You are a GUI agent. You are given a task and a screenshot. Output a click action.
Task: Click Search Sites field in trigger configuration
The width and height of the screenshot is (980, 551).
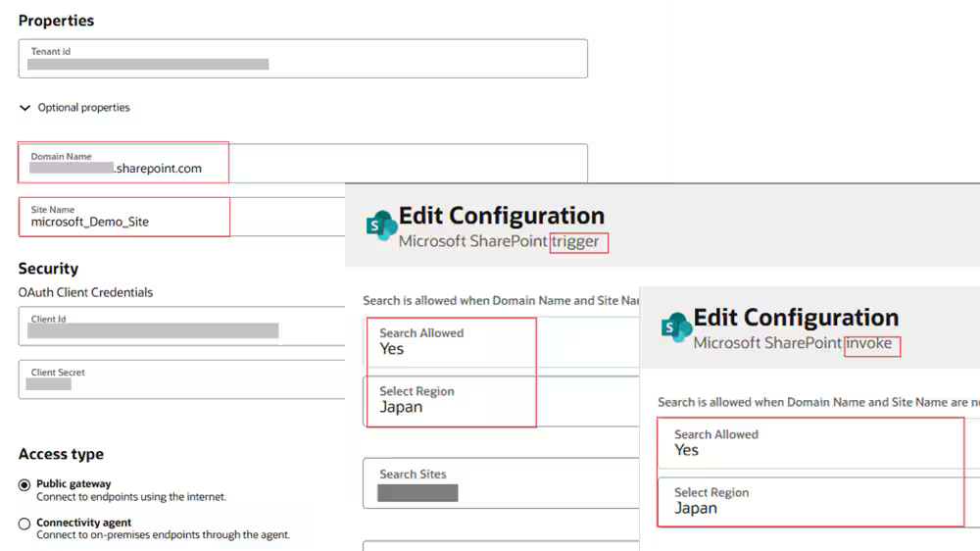(x=501, y=482)
